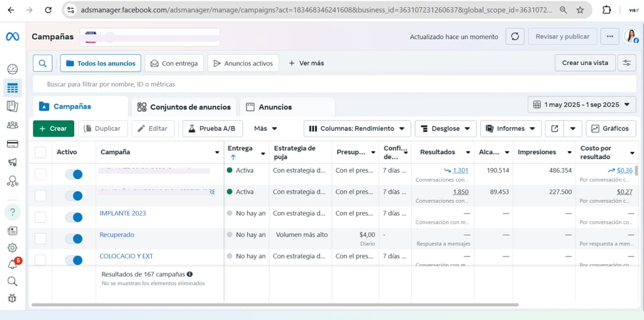Image resolution: width=644 pixels, height=320 pixels.
Task: Select Con entrega view
Action: (x=174, y=63)
